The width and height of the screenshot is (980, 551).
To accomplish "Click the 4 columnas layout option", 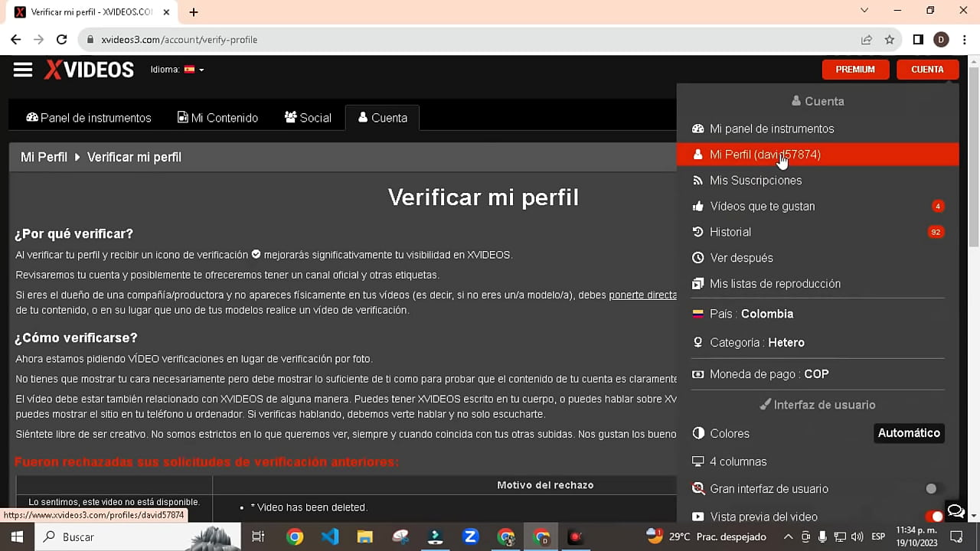I will click(x=818, y=461).
